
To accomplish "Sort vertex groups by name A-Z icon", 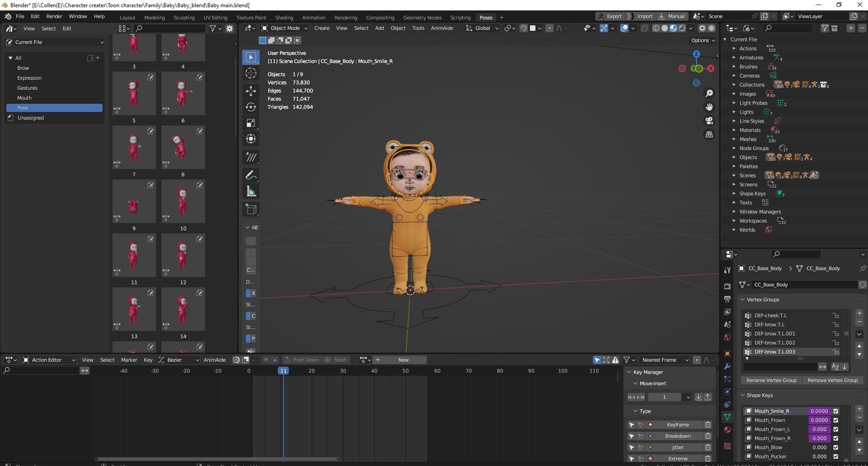I will (835, 367).
